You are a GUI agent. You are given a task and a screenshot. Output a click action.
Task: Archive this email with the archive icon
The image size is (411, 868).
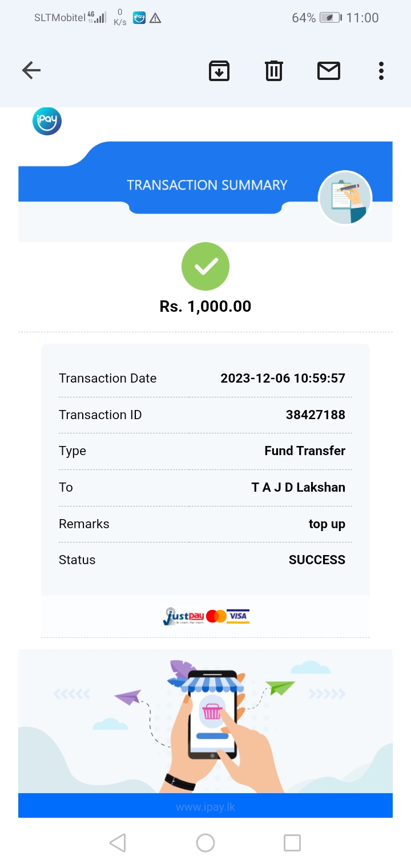219,71
